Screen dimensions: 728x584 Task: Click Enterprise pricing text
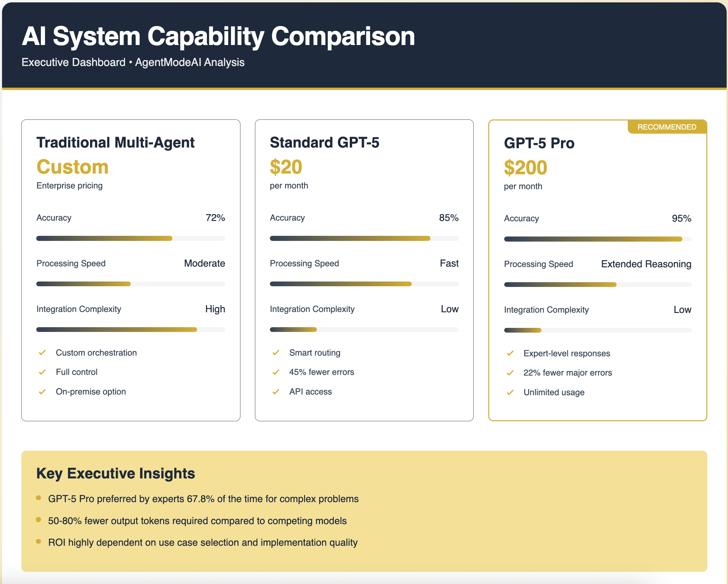point(69,186)
